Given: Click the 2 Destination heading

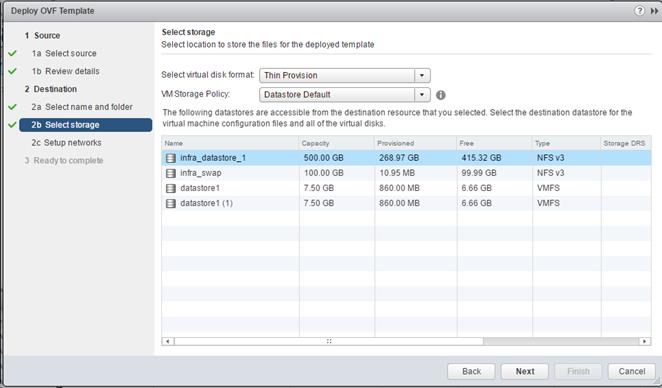Looking at the screenshot, I should click(51, 89).
